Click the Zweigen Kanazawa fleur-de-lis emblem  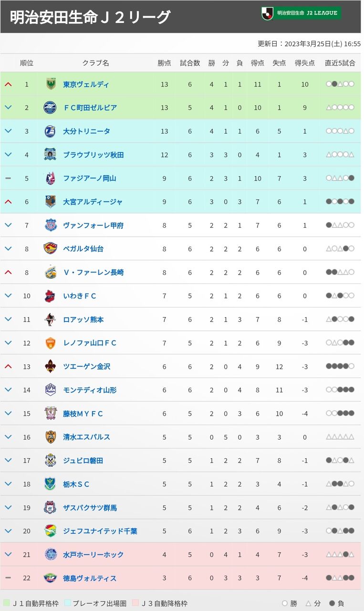coord(50,366)
